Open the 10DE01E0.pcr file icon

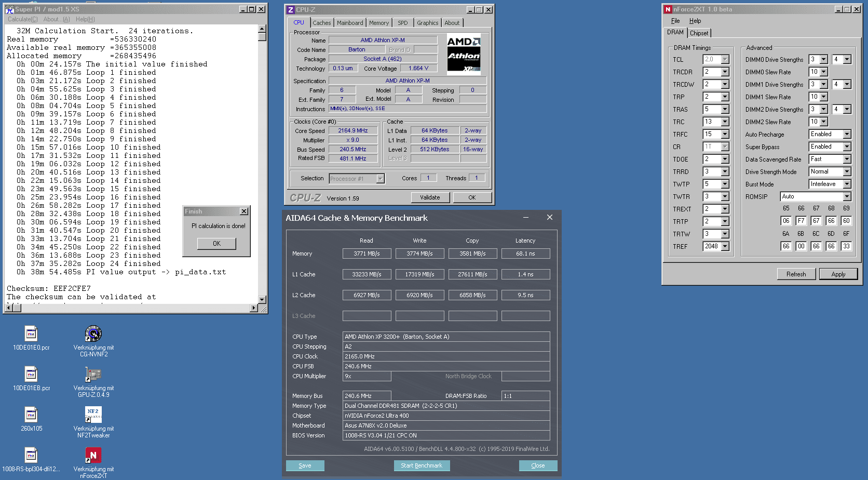[x=31, y=334]
